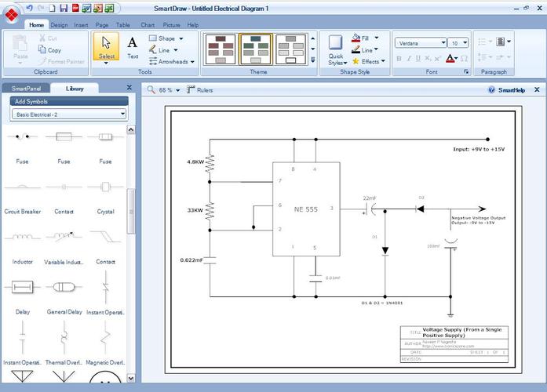Expand the Verdana font name dropdown
The image size is (547, 392).
coord(443,43)
